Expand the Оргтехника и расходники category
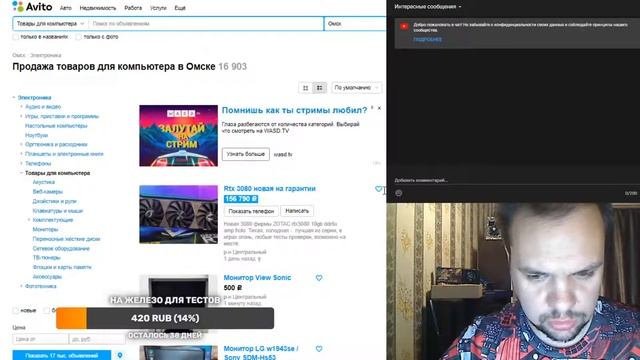This screenshot has height=360, width=640. tap(21, 144)
